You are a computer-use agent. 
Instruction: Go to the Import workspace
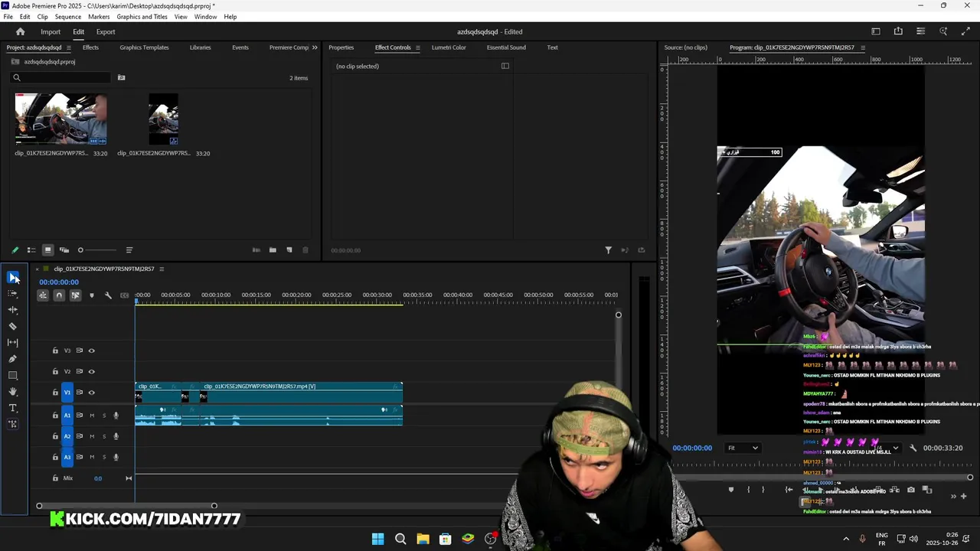click(x=51, y=32)
